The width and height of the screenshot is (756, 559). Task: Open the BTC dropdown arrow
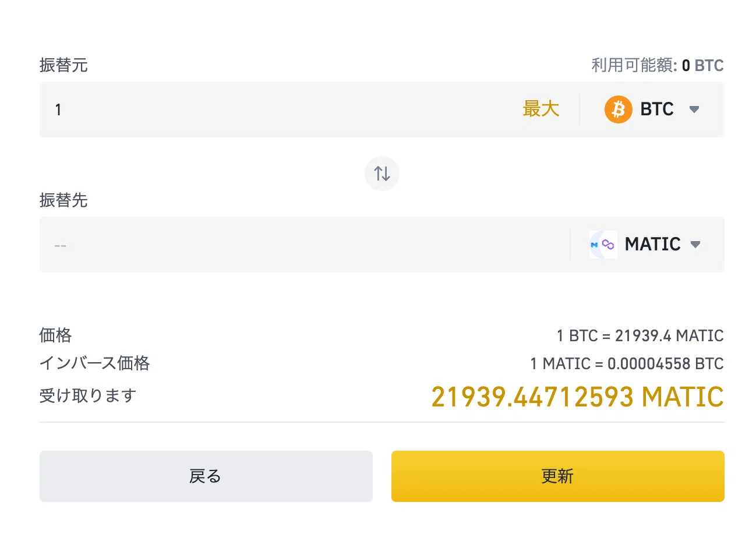click(694, 109)
